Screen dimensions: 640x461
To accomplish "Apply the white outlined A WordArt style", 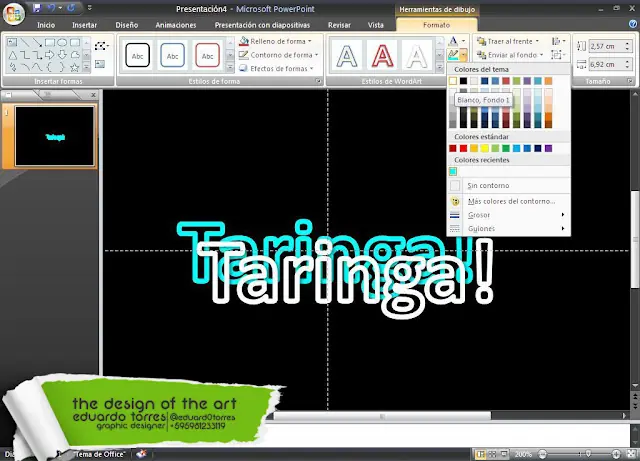I will [417, 56].
